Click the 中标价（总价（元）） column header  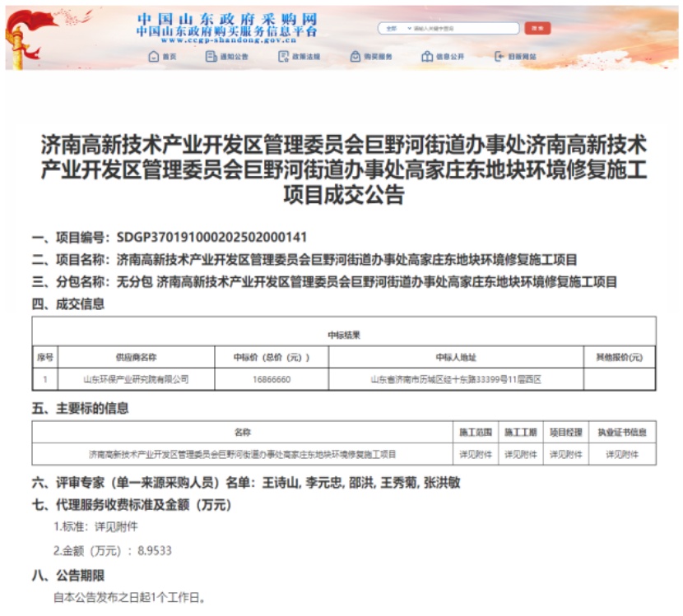point(272,358)
